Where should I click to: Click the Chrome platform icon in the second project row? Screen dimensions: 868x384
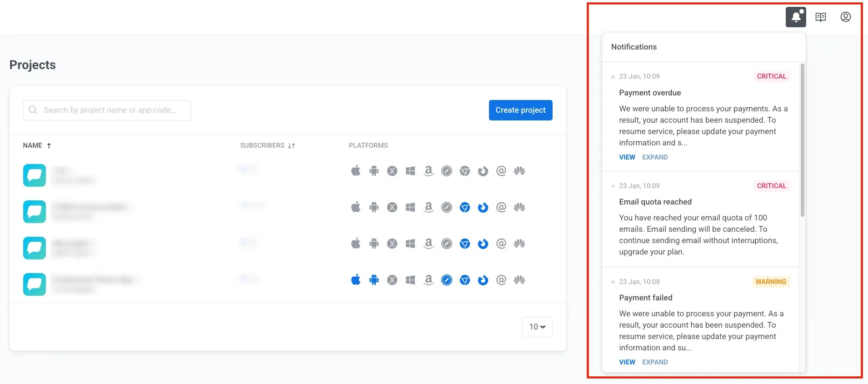tap(464, 208)
